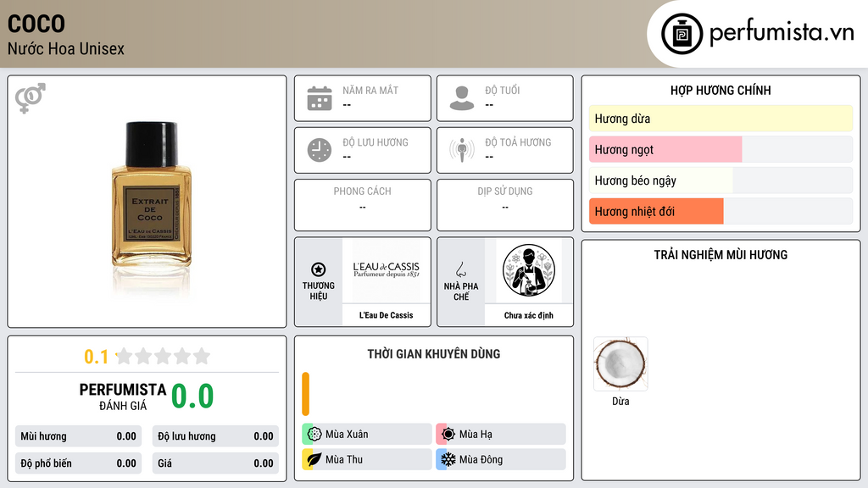
Task: Click the Phong cách info box
Action: point(363,205)
